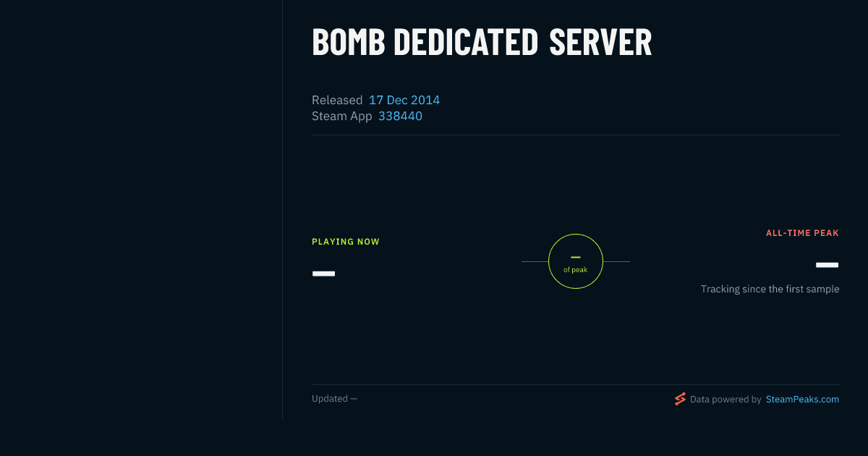Image resolution: width=868 pixels, height=456 pixels.
Task: Click the Steam App label
Action: point(342,116)
